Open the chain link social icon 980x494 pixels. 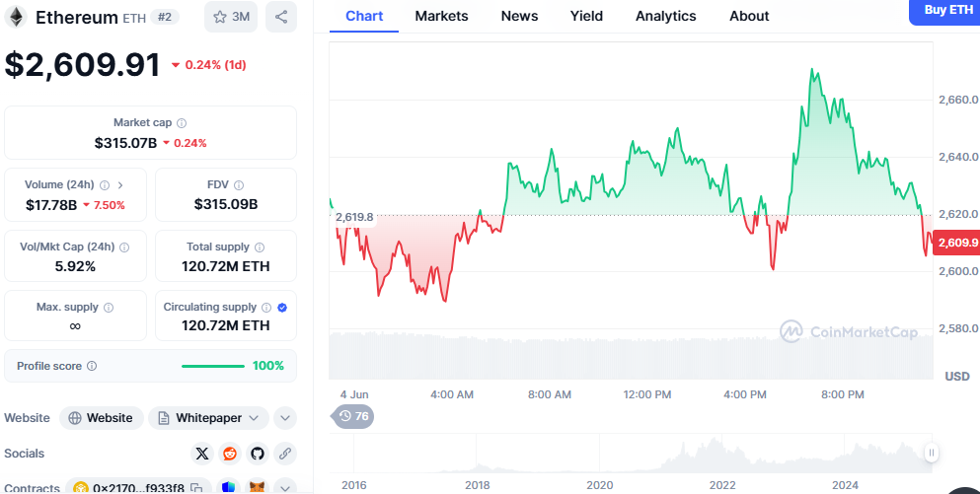(285, 454)
